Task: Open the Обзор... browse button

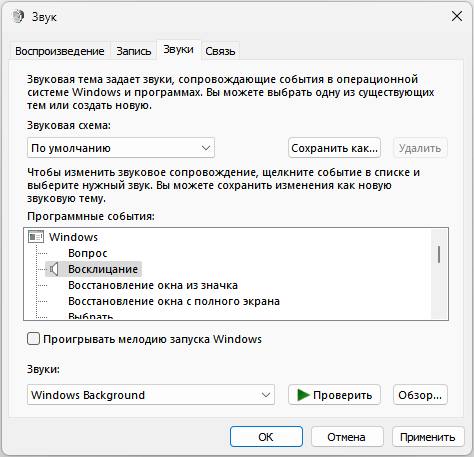Action: [420, 395]
